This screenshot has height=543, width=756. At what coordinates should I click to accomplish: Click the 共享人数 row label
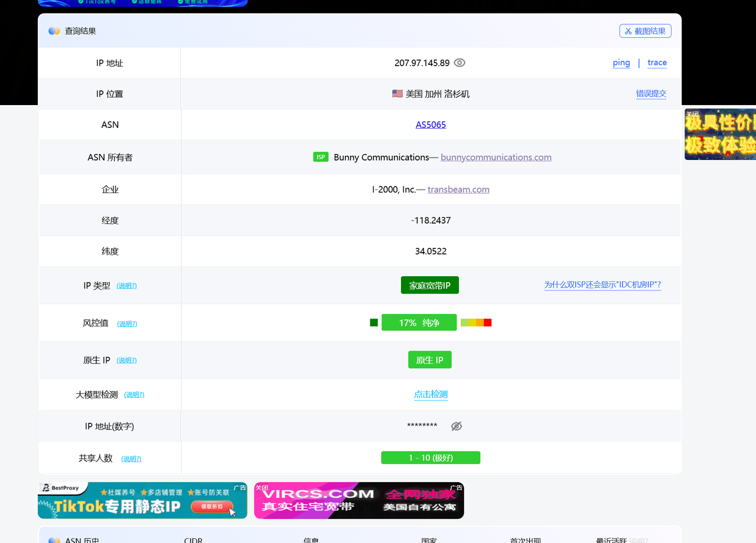pos(96,457)
